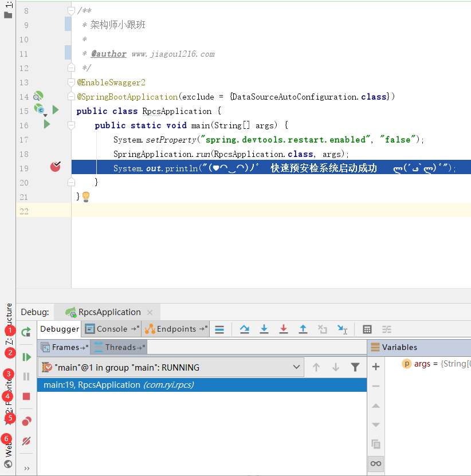Select the main:19 RpcsApplication frame
The image size is (471, 476).
115,384
